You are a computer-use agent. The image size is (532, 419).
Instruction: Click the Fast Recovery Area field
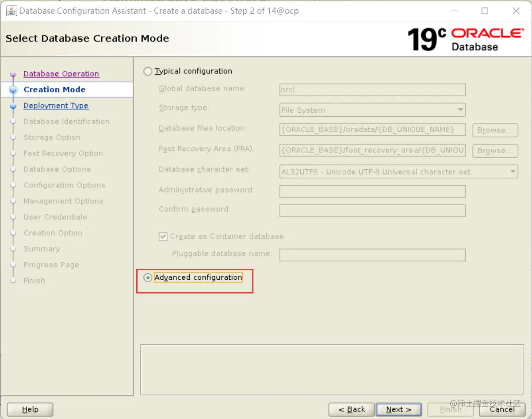coord(372,150)
